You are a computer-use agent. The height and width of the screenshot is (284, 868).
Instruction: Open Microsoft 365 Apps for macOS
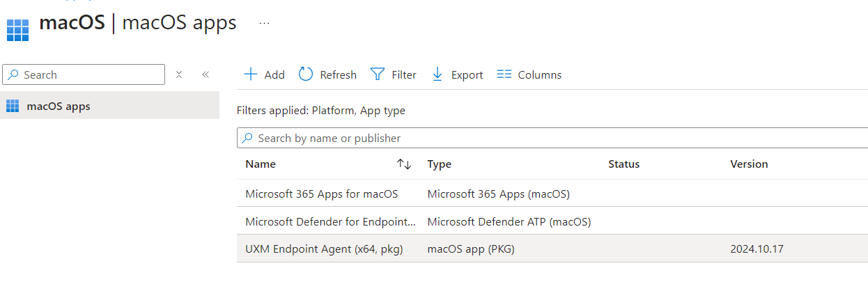322,194
